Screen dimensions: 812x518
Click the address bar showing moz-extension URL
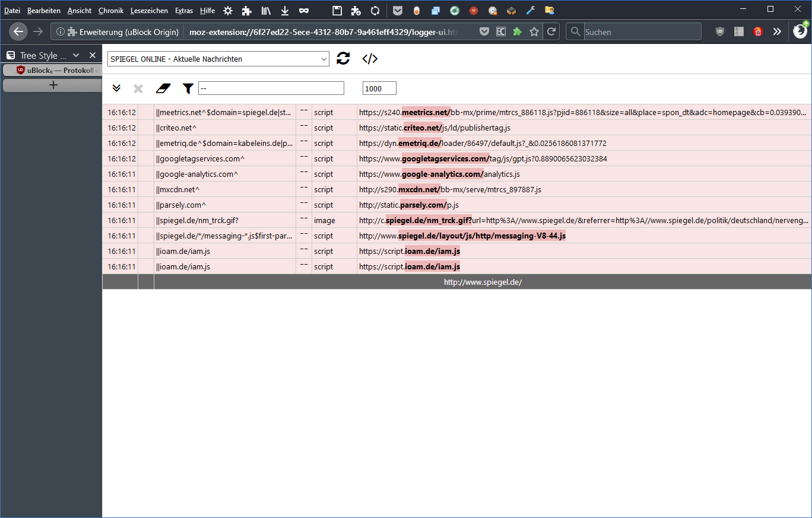pos(324,31)
